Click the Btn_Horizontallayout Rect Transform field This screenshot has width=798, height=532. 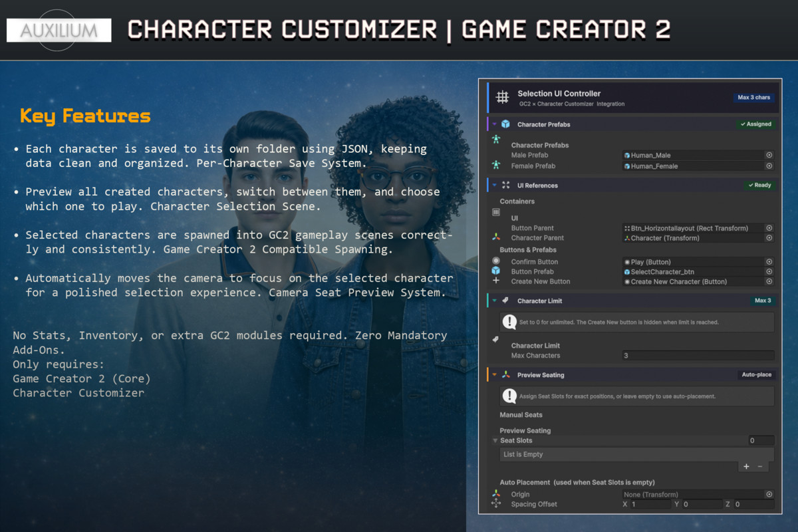point(698,228)
